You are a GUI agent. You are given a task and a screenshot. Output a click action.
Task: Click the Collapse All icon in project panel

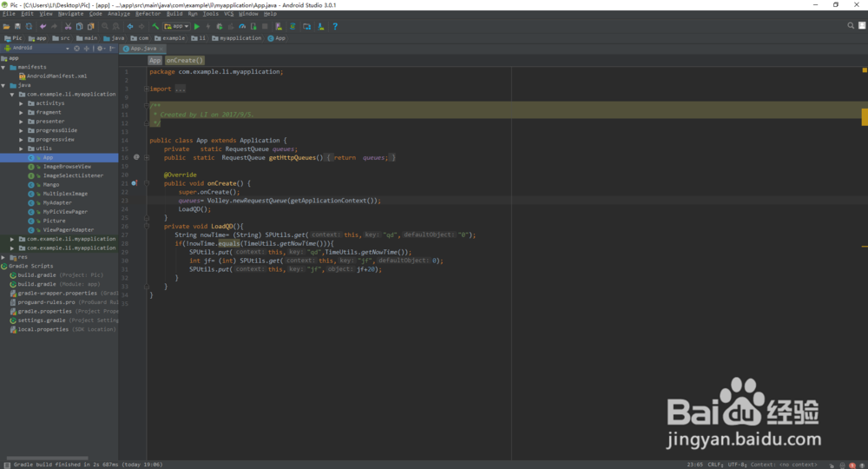click(86, 48)
